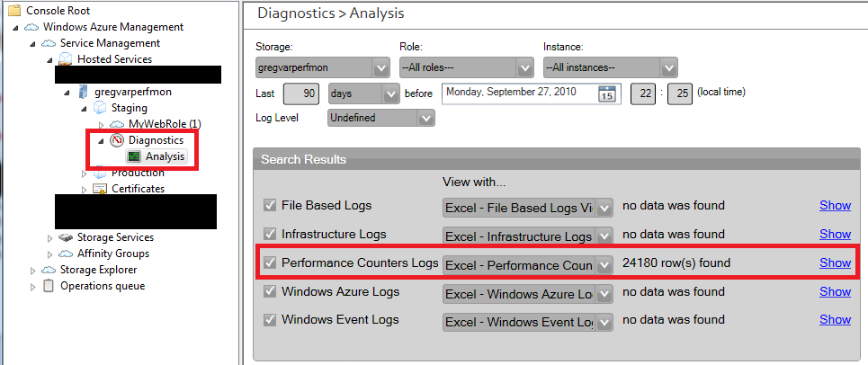
Task: Click the minute field showing 25
Action: [x=682, y=93]
